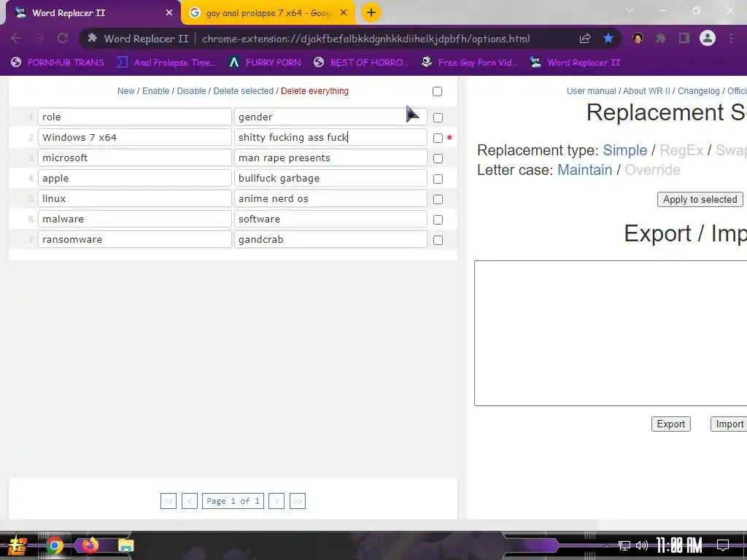Click the Delete selected link
This screenshot has height=560, width=747.
point(244,91)
